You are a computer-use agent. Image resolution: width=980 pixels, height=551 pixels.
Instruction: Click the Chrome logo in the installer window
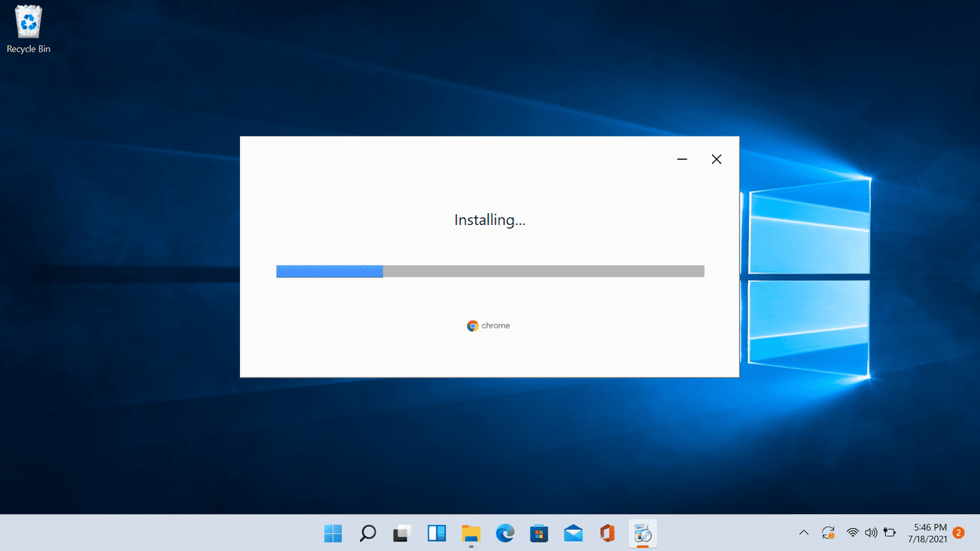point(472,325)
